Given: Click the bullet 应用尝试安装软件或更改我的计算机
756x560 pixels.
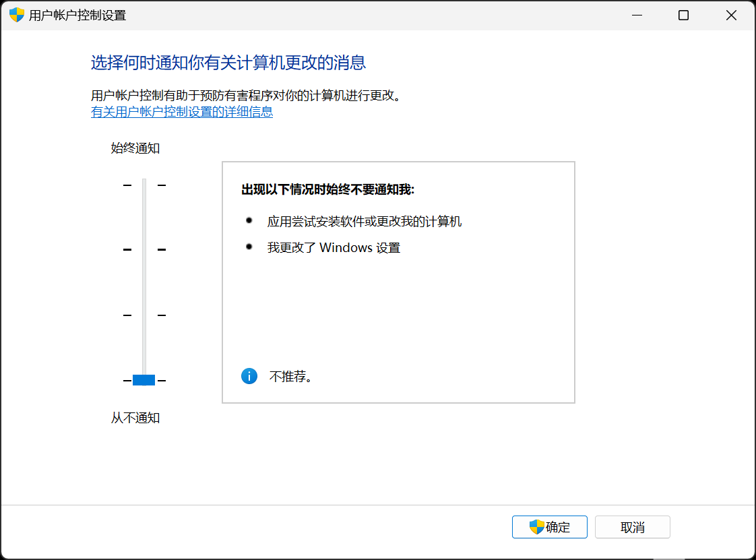Looking at the screenshot, I should (364, 222).
